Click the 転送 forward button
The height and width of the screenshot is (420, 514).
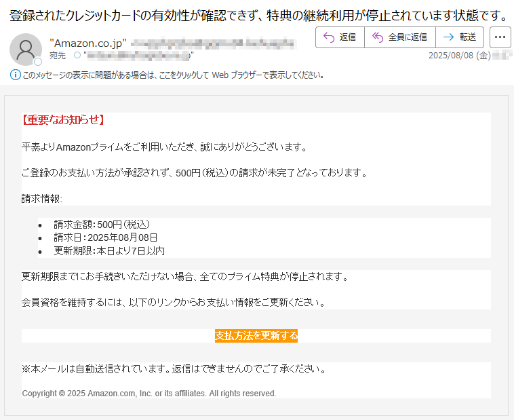pos(460,37)
